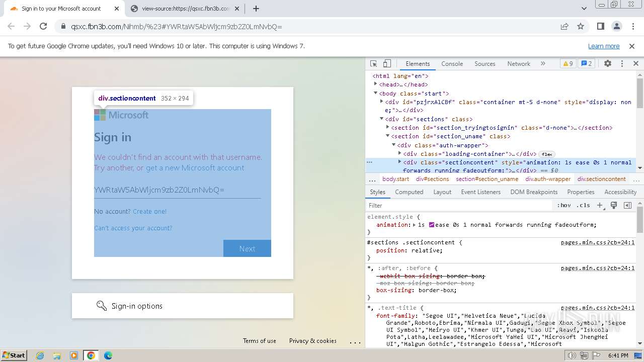Open Microsoft Edge from the taskbar
The height and width of the screenshot is (362, 644).
[108, 355]
